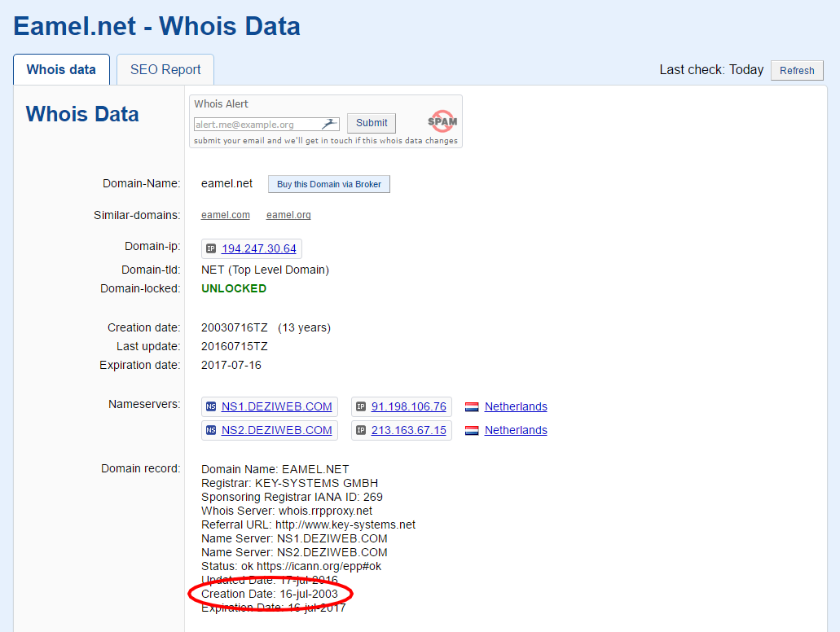Click the Expiration Date record line
Screen dimensions: 840x632
pyautogui.click(x=273, y=608)
